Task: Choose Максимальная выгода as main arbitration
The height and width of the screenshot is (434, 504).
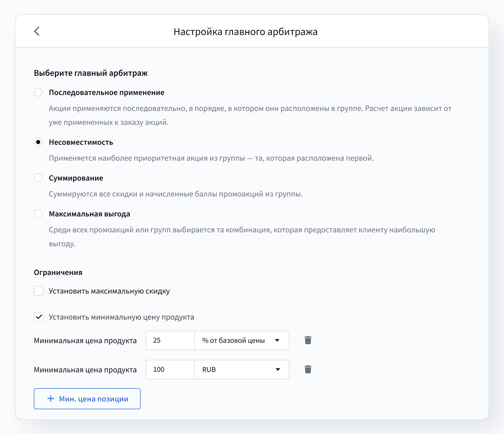Action: (38, 214)
